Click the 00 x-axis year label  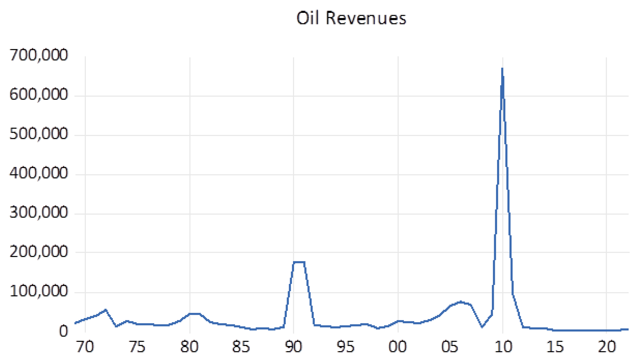tap(398, 347)
